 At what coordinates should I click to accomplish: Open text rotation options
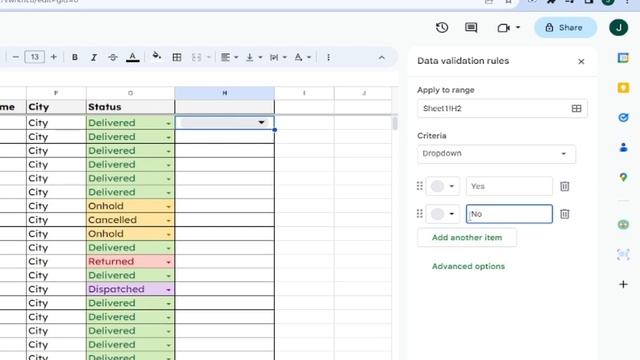[x=302, y=57]
